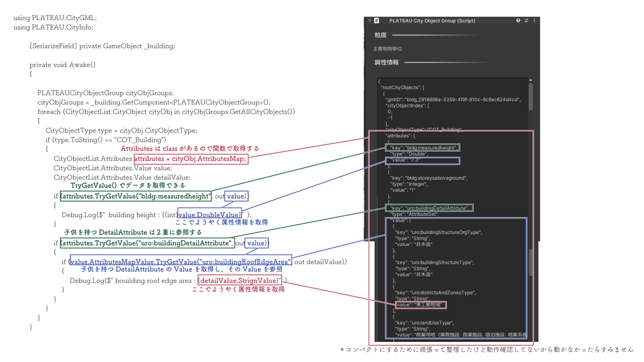Click the green script icon in the component header
Viewport: 644px width, 362px height.
coord(376,21)
